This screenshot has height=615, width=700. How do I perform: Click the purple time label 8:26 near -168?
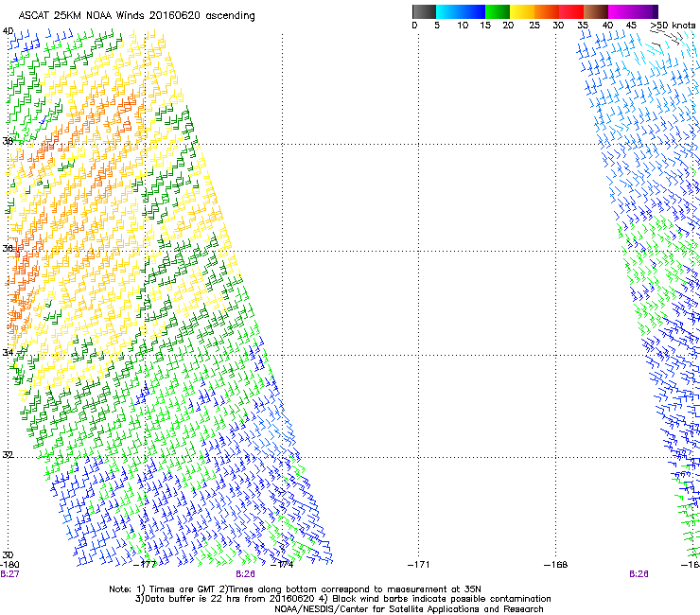639,574
